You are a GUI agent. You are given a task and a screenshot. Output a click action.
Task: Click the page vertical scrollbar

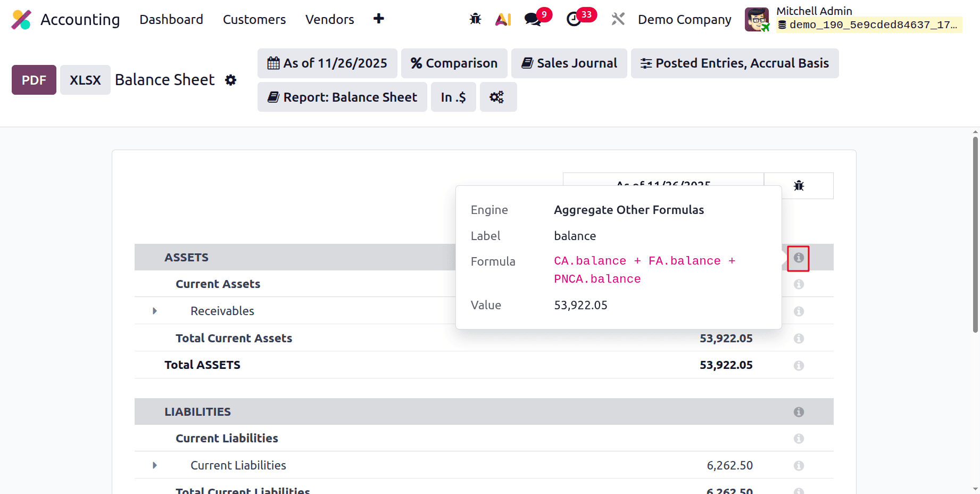(975, 234)
